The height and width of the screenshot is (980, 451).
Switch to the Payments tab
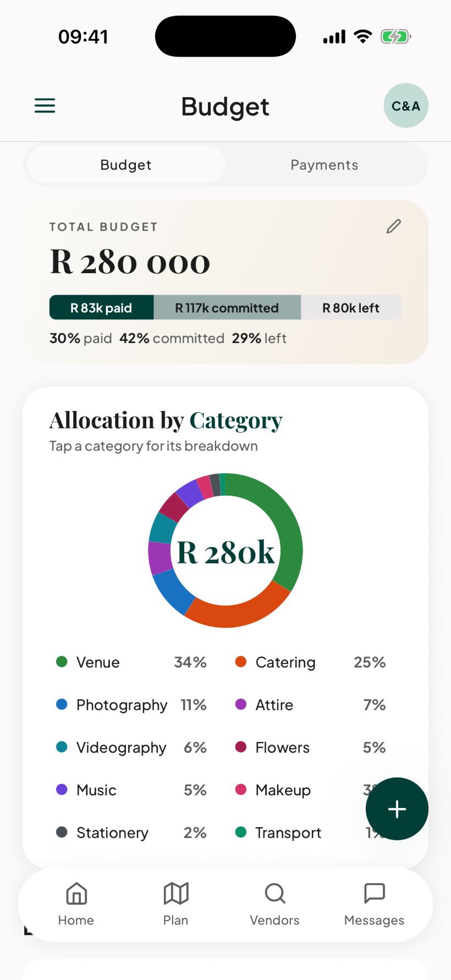(x=324, y=165)
